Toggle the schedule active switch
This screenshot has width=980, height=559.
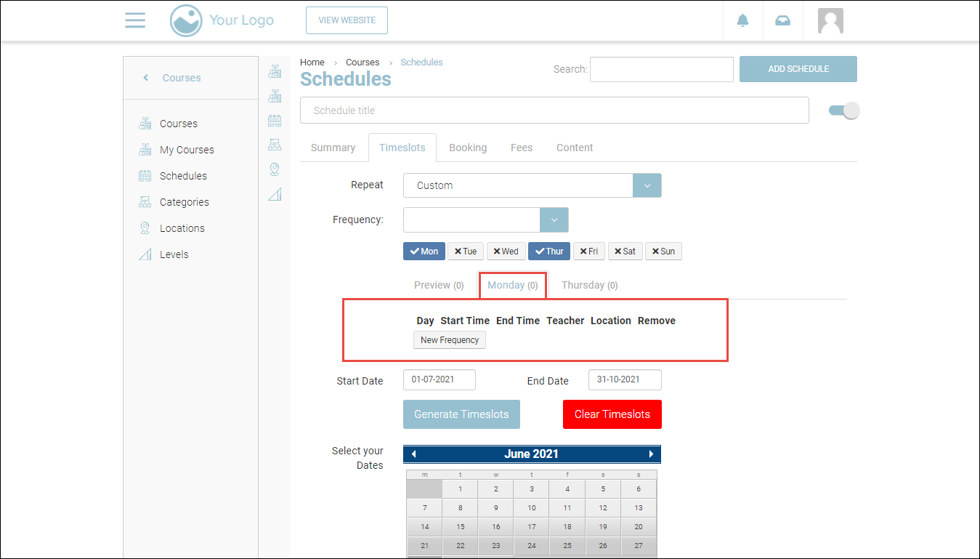coord(843,110)
